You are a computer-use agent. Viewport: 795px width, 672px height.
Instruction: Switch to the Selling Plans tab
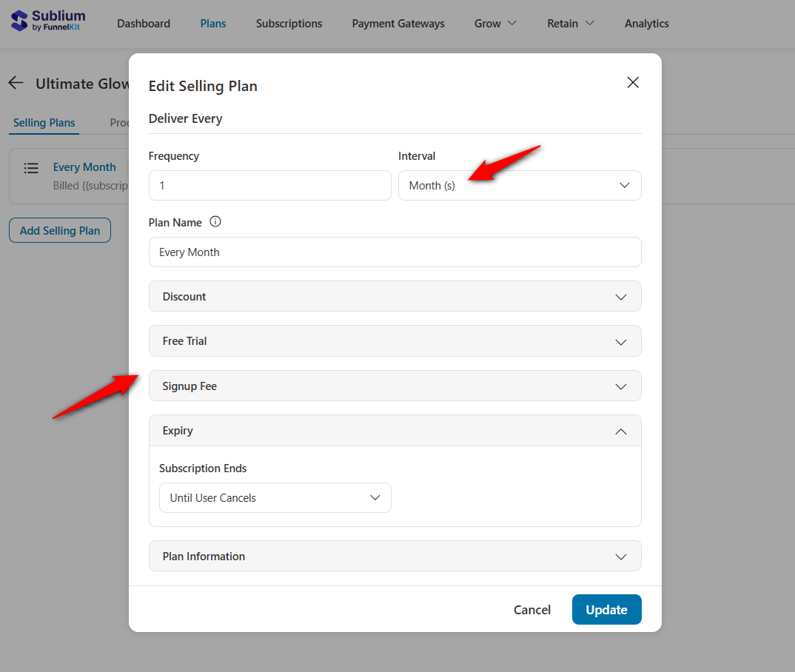[44, 123]
